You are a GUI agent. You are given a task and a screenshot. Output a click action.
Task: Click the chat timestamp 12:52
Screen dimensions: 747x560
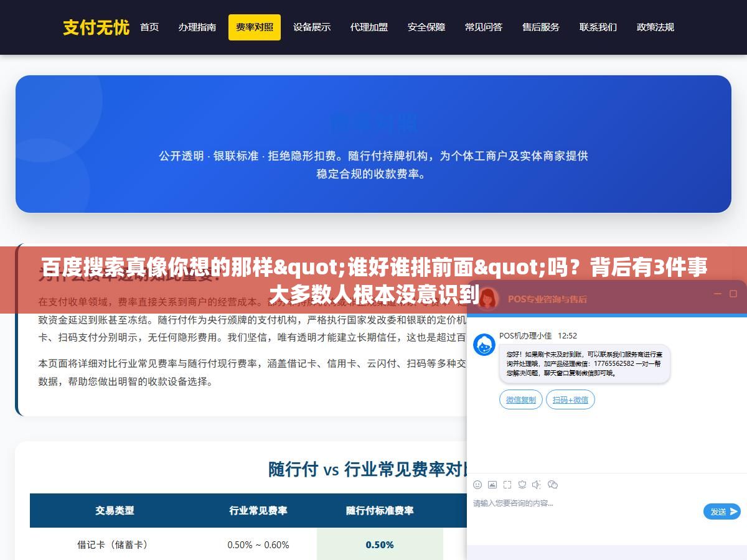coord(567,335)
